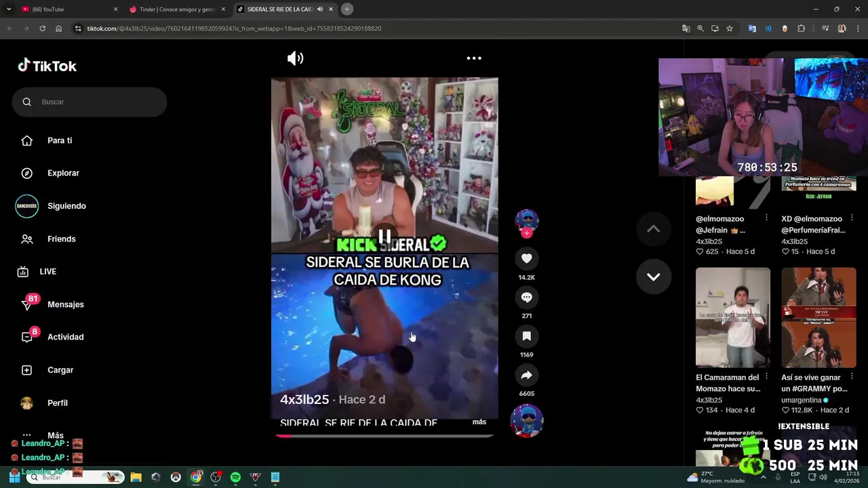Open a new browser tab
The width and height of the screenshot is (868, 488).
(347, 9)
